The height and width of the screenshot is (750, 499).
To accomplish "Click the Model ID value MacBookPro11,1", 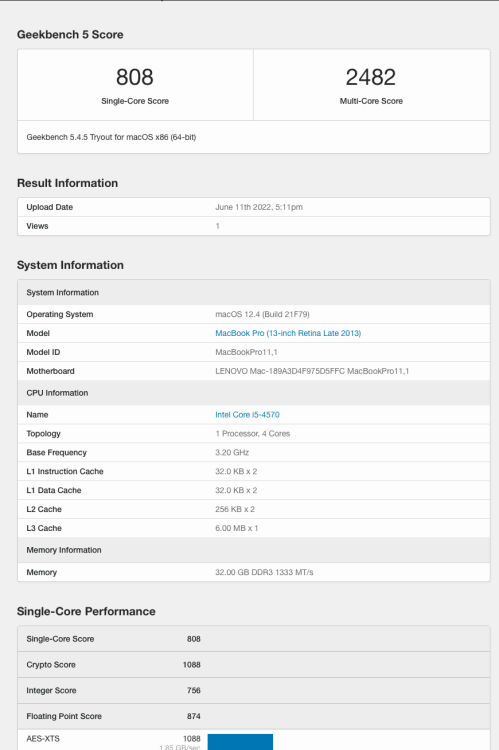I will [246, 352].
